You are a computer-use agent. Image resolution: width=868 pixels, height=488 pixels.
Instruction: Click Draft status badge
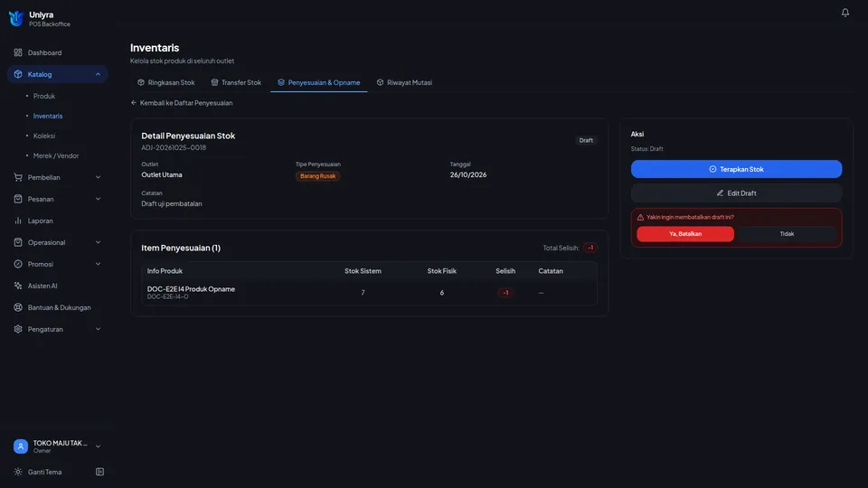[586, 141]
